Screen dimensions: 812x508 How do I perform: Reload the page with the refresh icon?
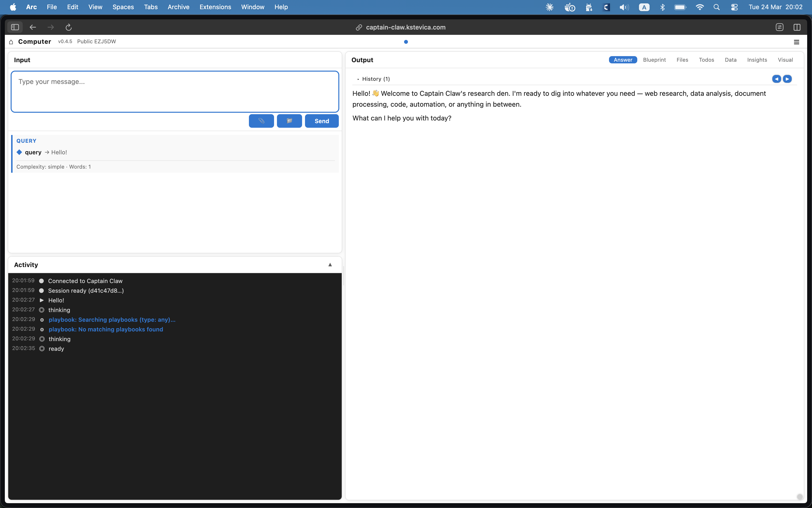68,27
